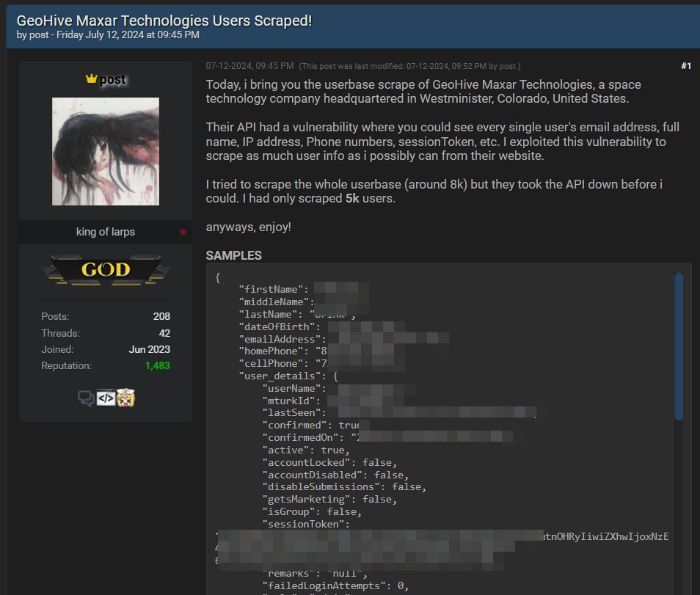Viewport: 700px width, 595px height.
Task: Open the user's avatar image
Action: point(106,151)
